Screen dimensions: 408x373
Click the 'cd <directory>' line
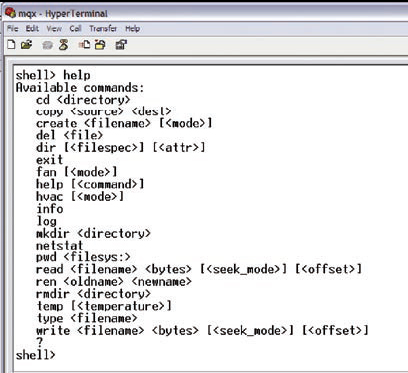pos(83,100)
